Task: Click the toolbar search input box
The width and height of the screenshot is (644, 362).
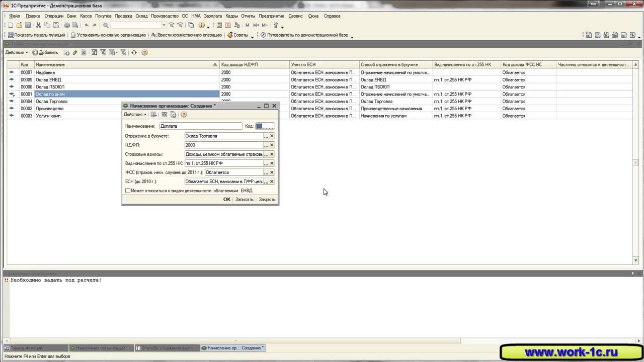Action: pos(136,25)
